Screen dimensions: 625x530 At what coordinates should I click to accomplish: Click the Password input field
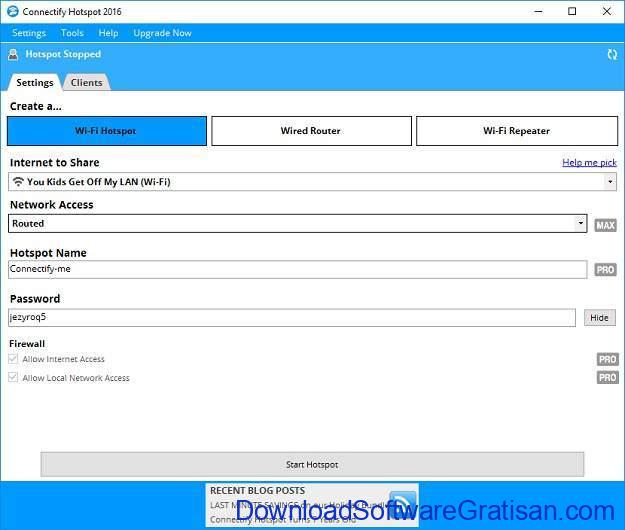pyautogui.click(x=292, y=318)
